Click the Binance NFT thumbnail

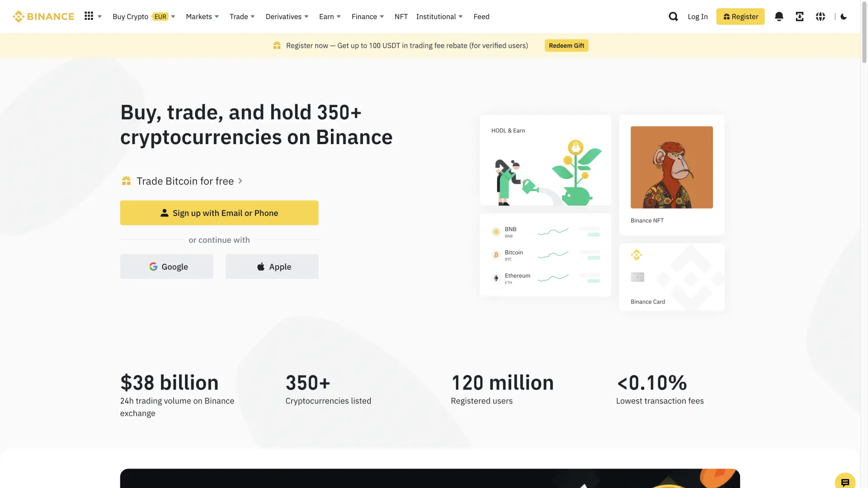point(671,167)
